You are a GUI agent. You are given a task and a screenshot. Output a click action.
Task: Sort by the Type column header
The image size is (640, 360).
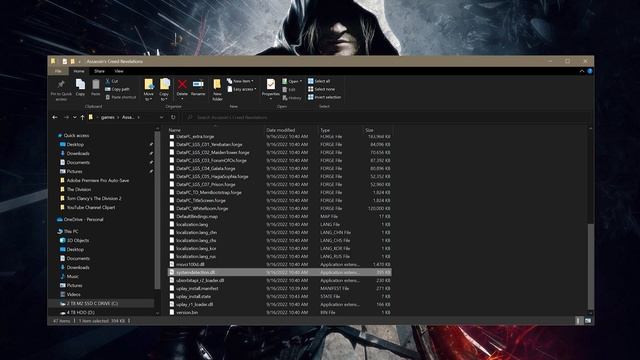point(325,130)
